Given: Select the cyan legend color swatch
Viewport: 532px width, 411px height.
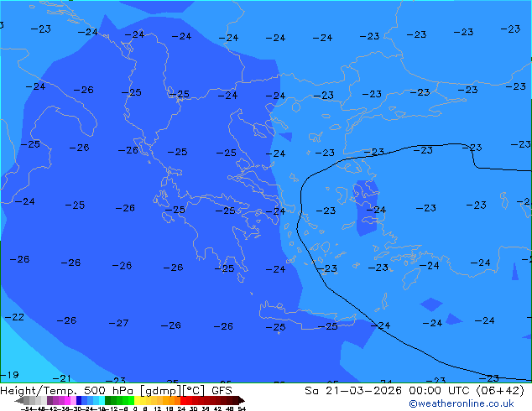Looking at the screenshot, I should click(x=102, y=400).
